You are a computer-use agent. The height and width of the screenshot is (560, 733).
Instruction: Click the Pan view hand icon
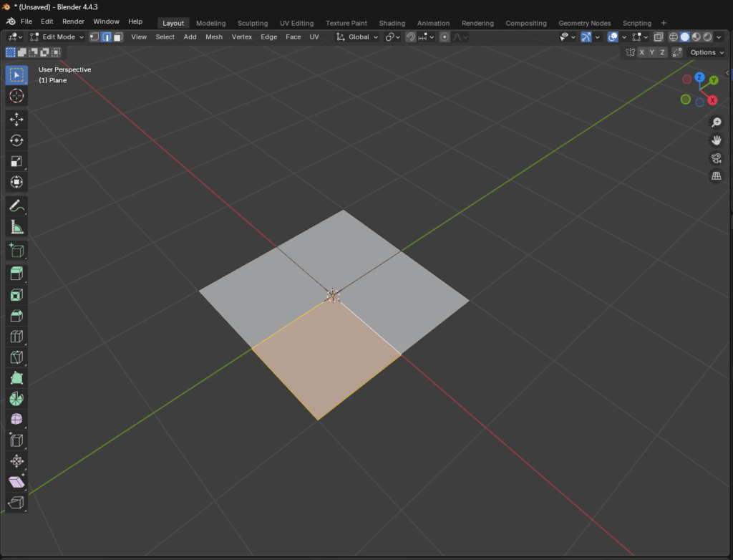(x=716, y=140)
